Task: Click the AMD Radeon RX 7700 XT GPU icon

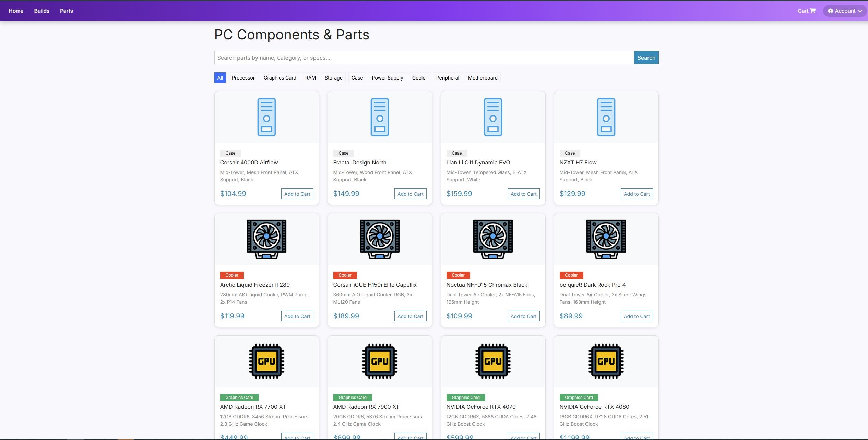Action: 266,361
